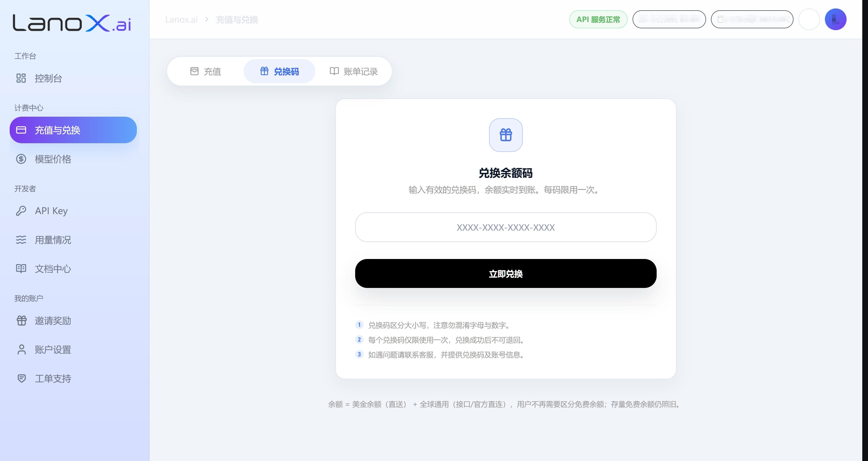
Task: Click the API Key key icon
Action: click(x=21, y=211)
